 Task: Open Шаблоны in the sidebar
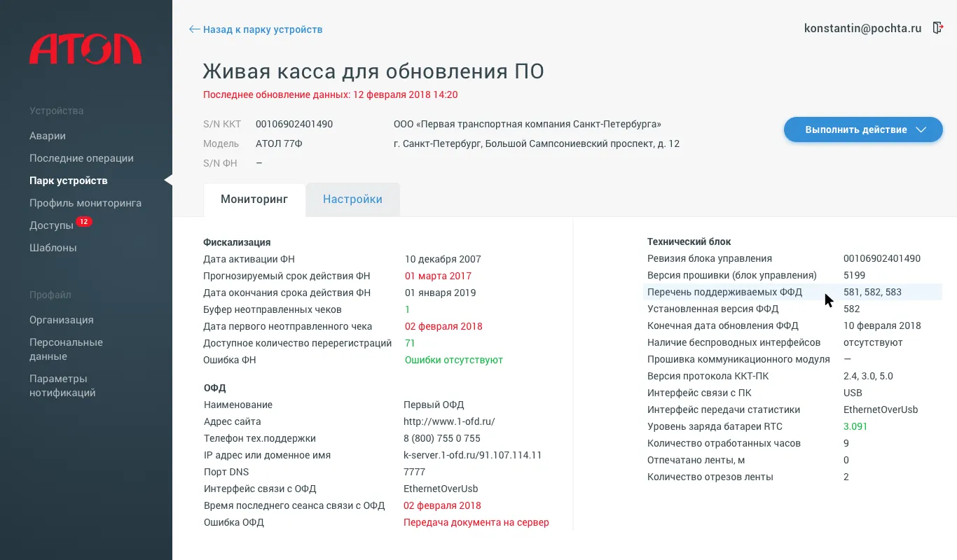tap(53, 248)
